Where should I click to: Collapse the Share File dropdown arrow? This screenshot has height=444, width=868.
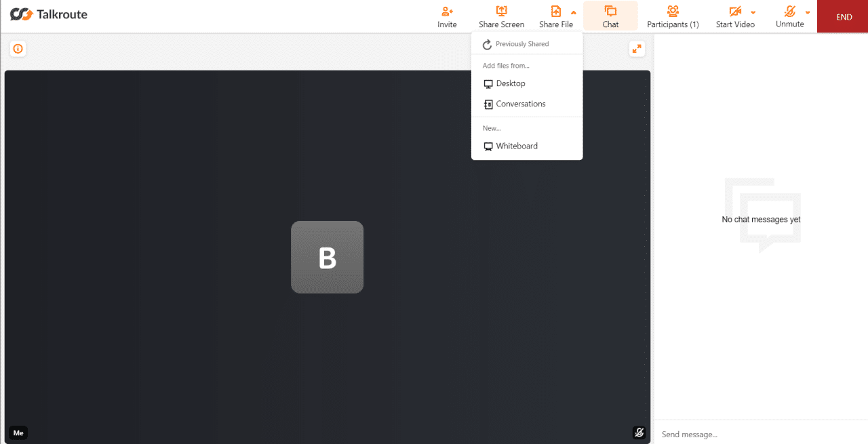click(x=574, y=12)
